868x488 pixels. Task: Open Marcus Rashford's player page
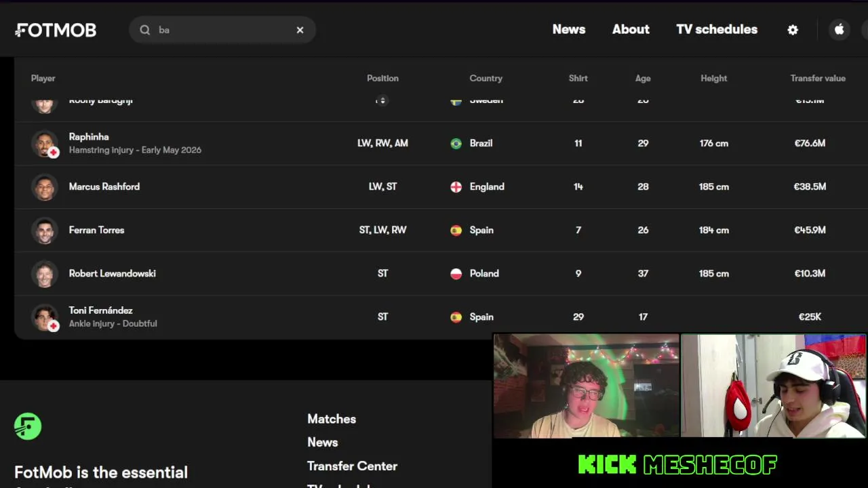(104, 186)
